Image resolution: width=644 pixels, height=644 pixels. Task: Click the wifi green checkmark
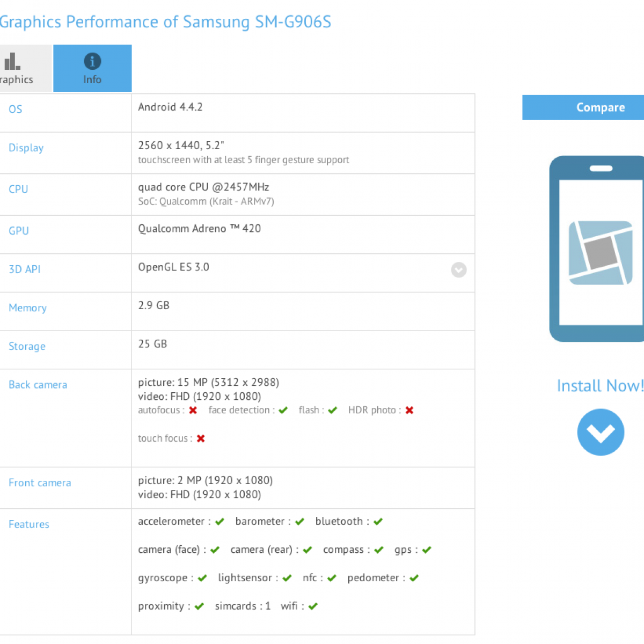[313, 606]
